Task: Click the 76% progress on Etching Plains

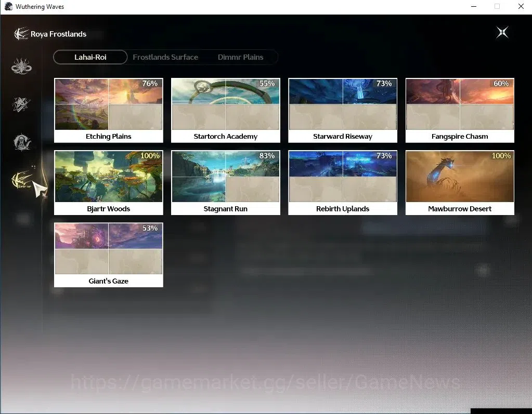Action: pos(150,83)
